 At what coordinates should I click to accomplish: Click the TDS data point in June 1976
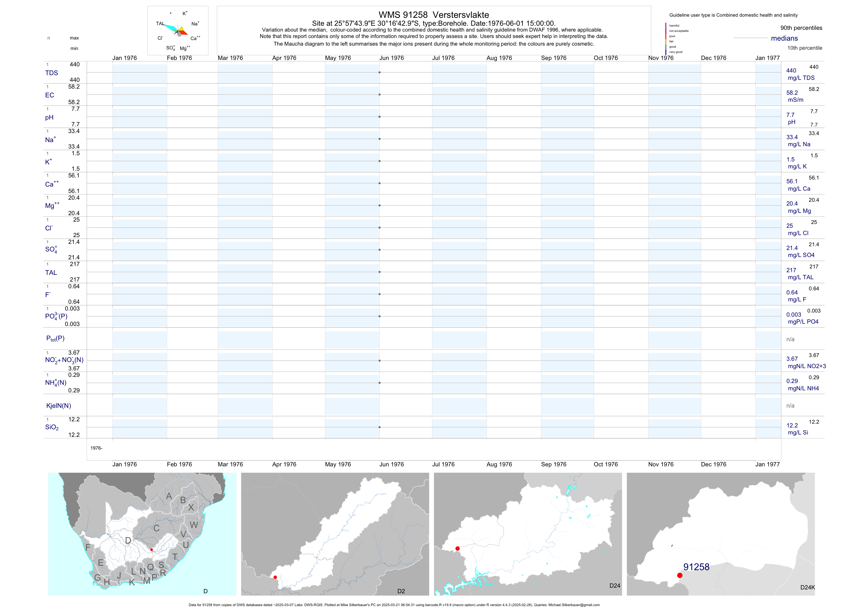click(379, 72)
